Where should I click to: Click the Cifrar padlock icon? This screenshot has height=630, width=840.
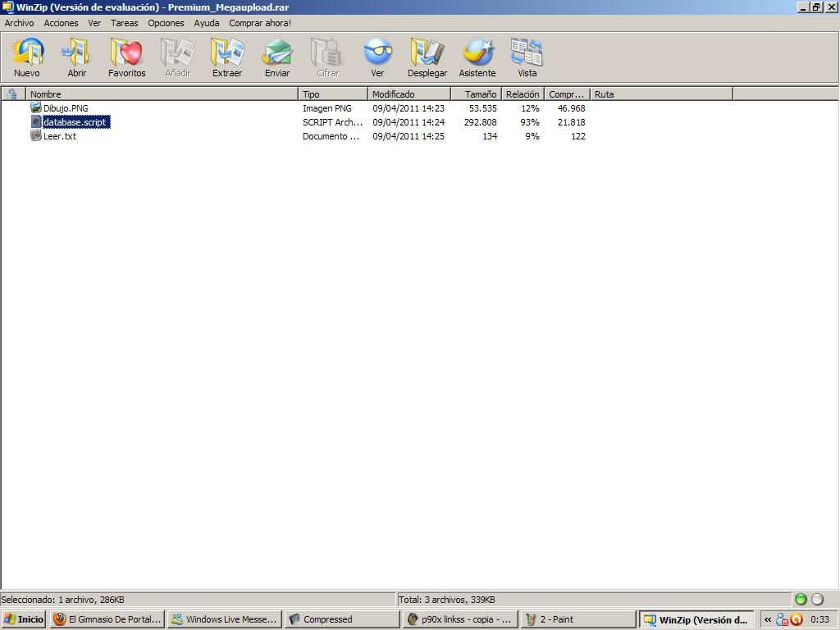327,52
